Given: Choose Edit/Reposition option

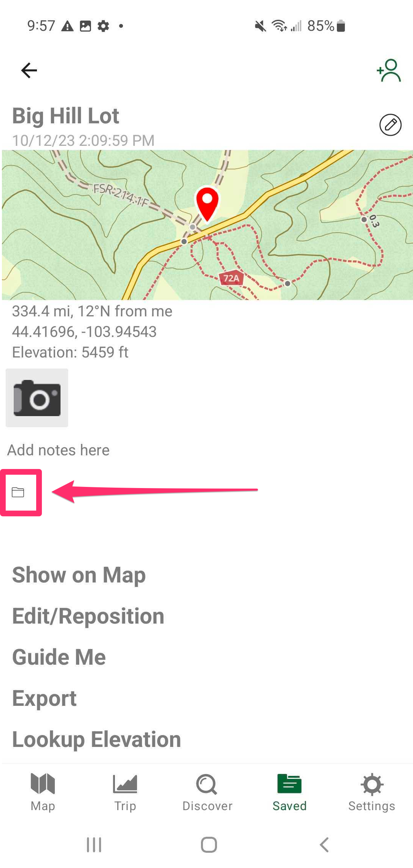Looking at the screenshot, I should pyautogui.click(x=88, y=616).
